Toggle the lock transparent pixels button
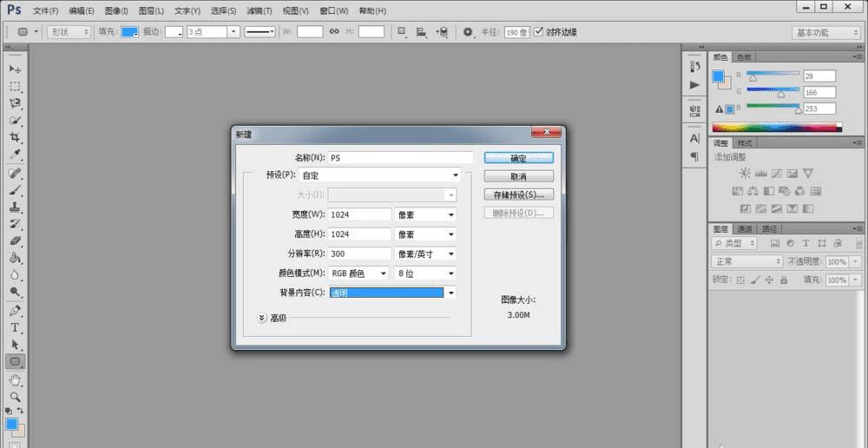 click(x=740, y=280)
